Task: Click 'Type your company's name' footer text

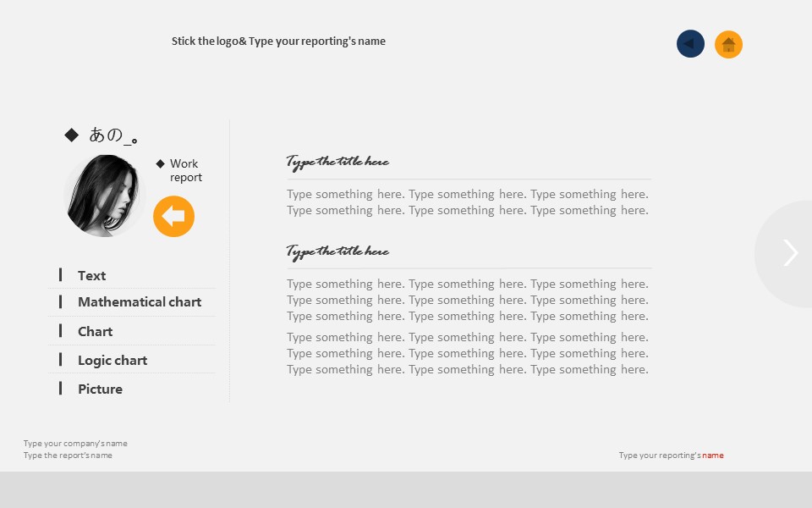Action: (75, 443)
